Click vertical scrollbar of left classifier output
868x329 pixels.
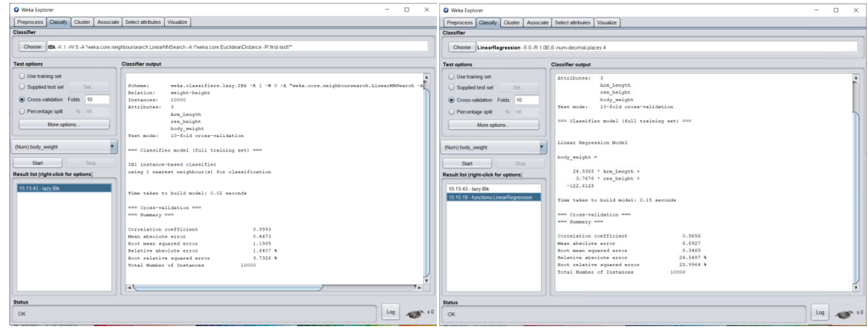point(428,179)
